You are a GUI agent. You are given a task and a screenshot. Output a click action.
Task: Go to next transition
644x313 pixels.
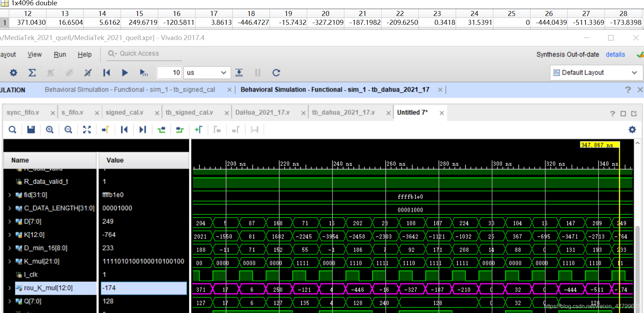click(180, 130)
